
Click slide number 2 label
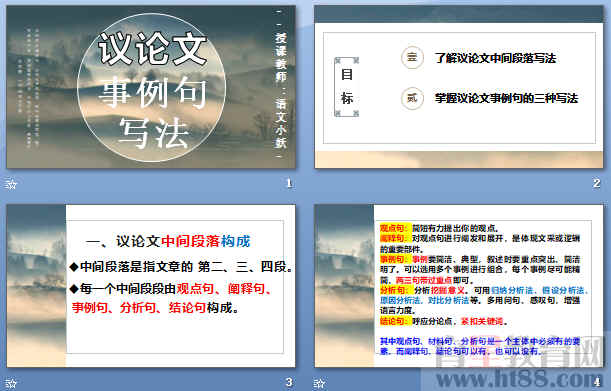click(x=597, y=183)
